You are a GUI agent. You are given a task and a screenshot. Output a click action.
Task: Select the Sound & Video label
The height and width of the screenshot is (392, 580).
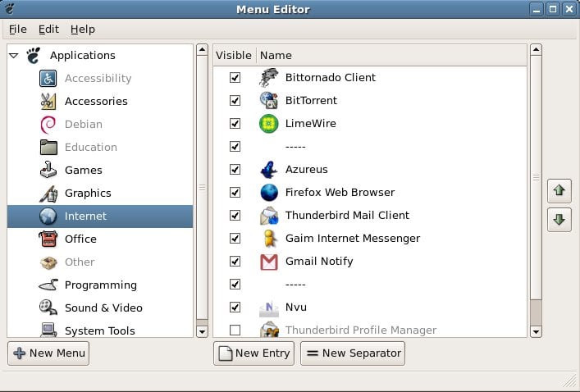[103, 308]
